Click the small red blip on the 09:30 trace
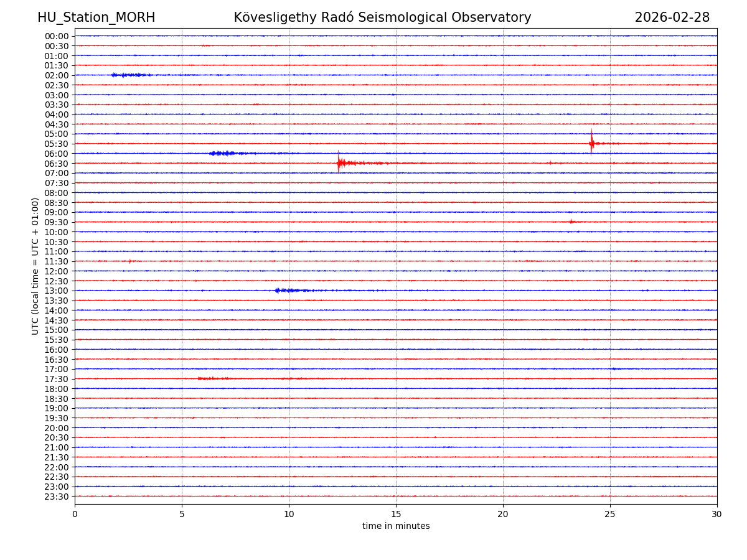 click(571, 222)
